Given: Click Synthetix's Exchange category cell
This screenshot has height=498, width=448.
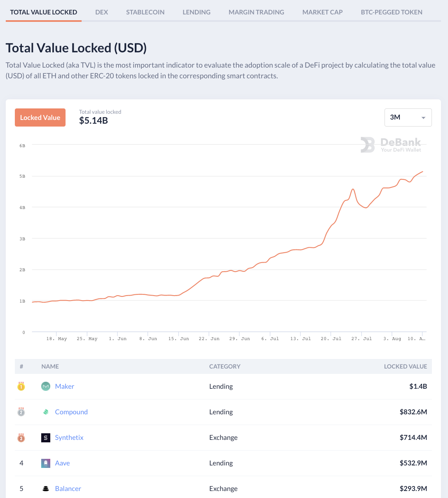Looking at the screenshot, I should click(x=223, y=437).
